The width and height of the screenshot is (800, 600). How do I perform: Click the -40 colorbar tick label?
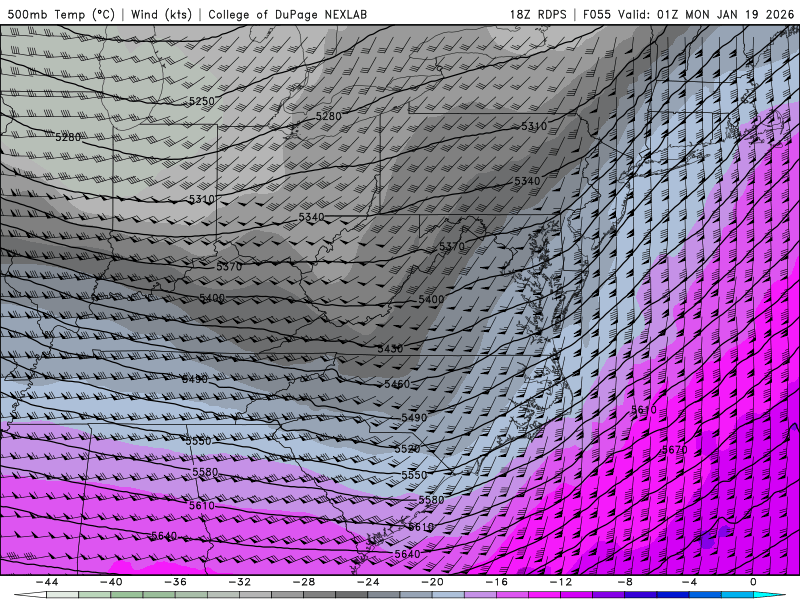pyautogui.click(x=111, y=582)
